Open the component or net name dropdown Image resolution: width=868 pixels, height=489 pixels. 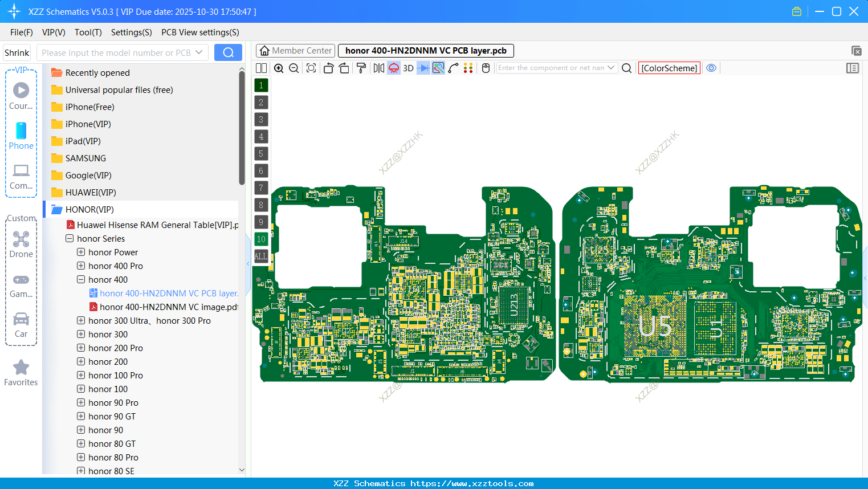611,68
